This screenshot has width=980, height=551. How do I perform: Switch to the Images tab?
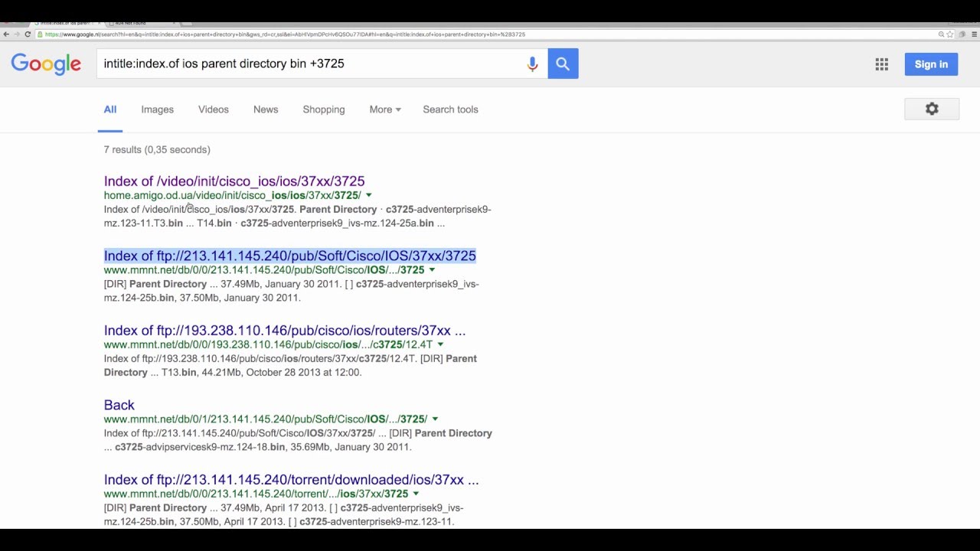pyautogui.click(x=157, y=109)
